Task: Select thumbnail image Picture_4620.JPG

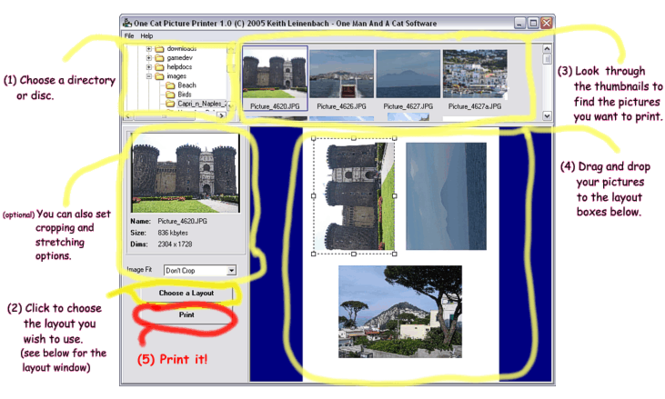Action: 274,73
